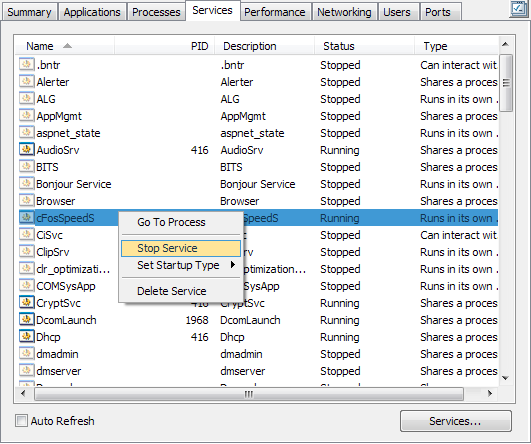Open the Services... button
This screenshot has height=444, width=531.
(455, 421)
